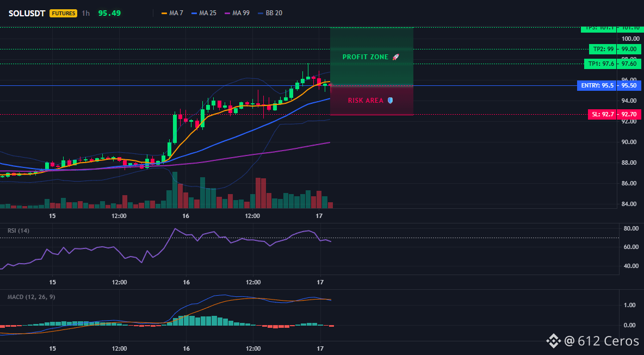Image resolution: width=644 pixels, height=355 pixels.
Task: Click the 1.00 value on MACD axis
Action: click(629, 305)
